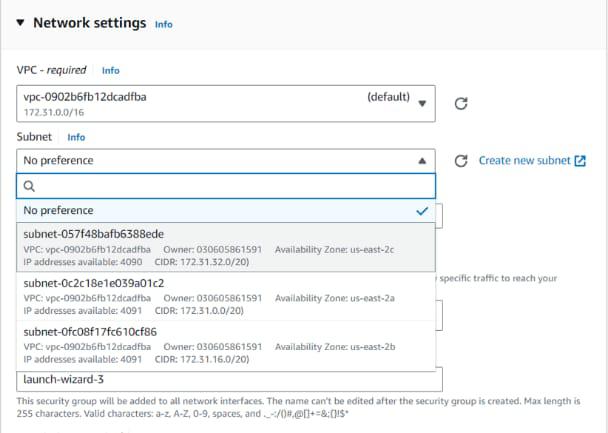The width and height of the screenshot is (608, 433).
Task: Open the Info link next to VPC
Action: (110, 71)
